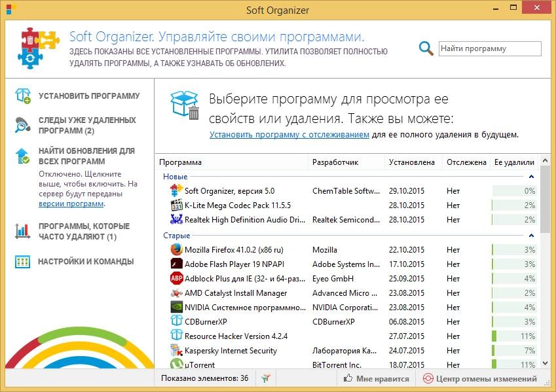Sort by Разработчик column header
556x392 pixels.
coord(346,162)
